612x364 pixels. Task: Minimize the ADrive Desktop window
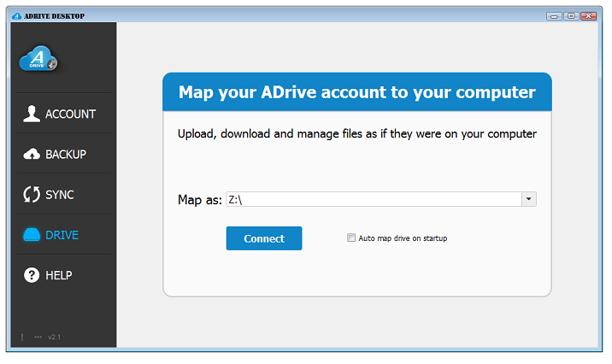pos(554,16)
